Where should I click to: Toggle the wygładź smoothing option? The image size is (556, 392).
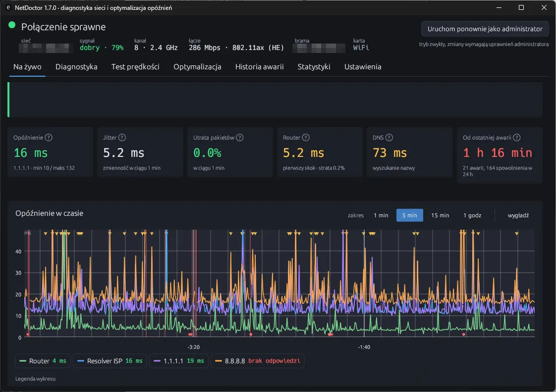point(518,215)
